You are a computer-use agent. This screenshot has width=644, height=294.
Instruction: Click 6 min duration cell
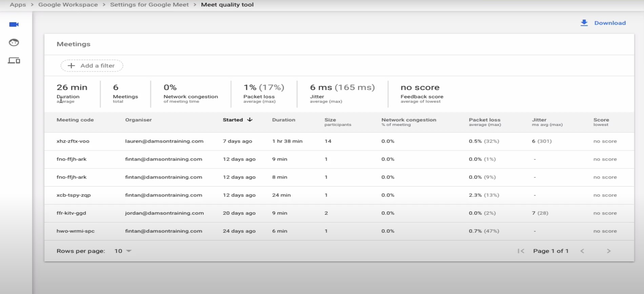280,231
